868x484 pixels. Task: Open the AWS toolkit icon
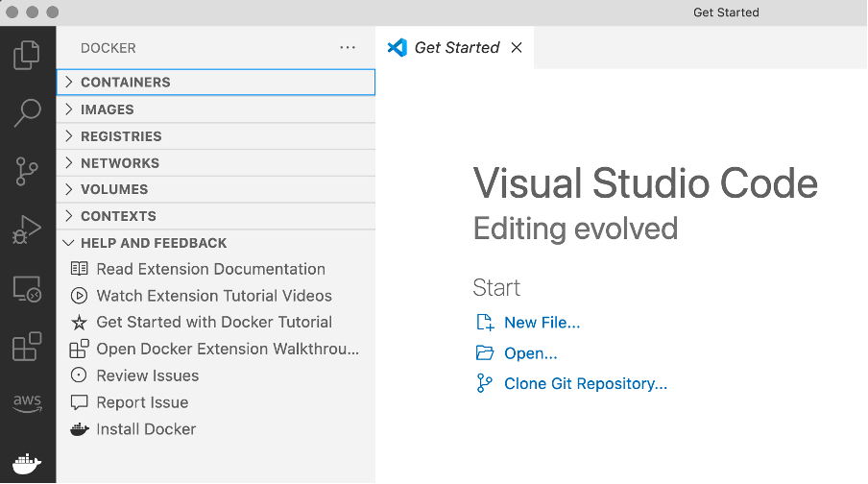(27, 403)
